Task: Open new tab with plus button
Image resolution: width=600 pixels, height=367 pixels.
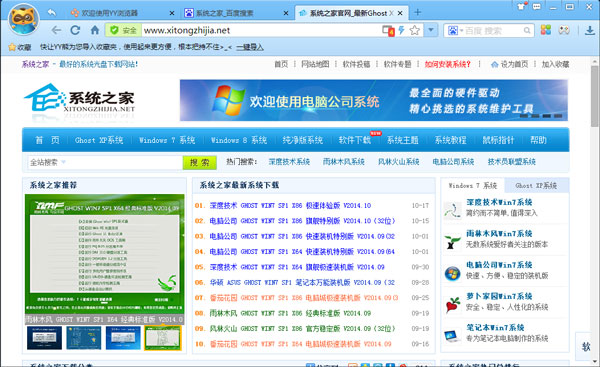Action: point(417,13)
